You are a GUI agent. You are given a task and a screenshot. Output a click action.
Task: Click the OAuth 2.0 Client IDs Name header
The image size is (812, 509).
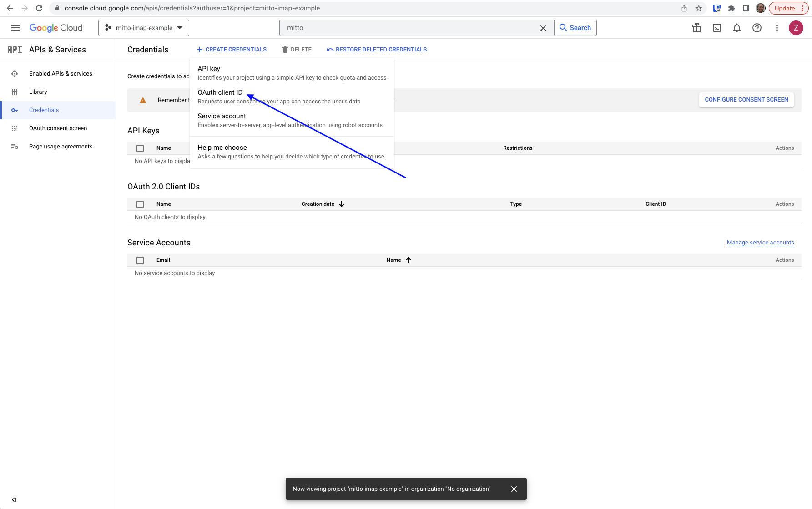tap(164, 204)
